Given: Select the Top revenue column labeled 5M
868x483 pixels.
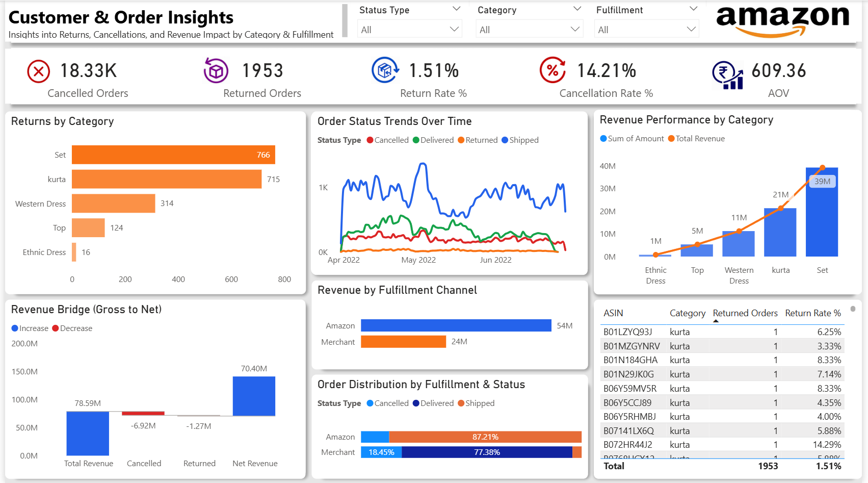Looking at the screenshot, I should 697,250.
